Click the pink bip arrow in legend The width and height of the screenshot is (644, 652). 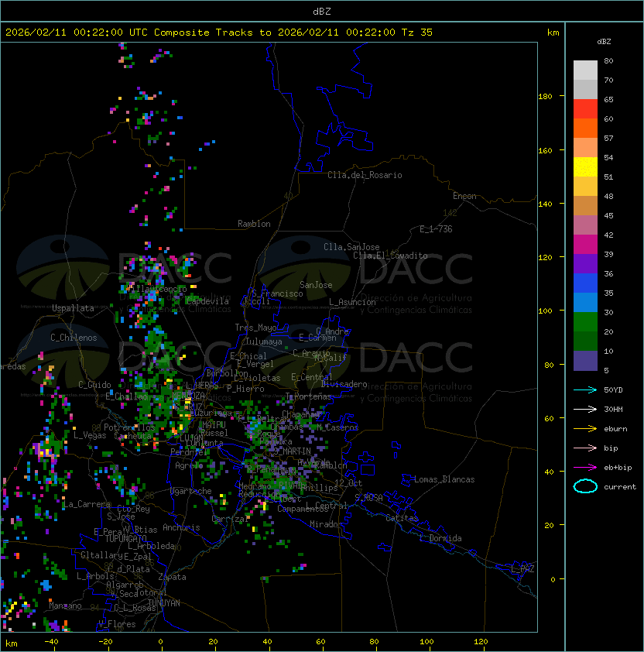585,448
